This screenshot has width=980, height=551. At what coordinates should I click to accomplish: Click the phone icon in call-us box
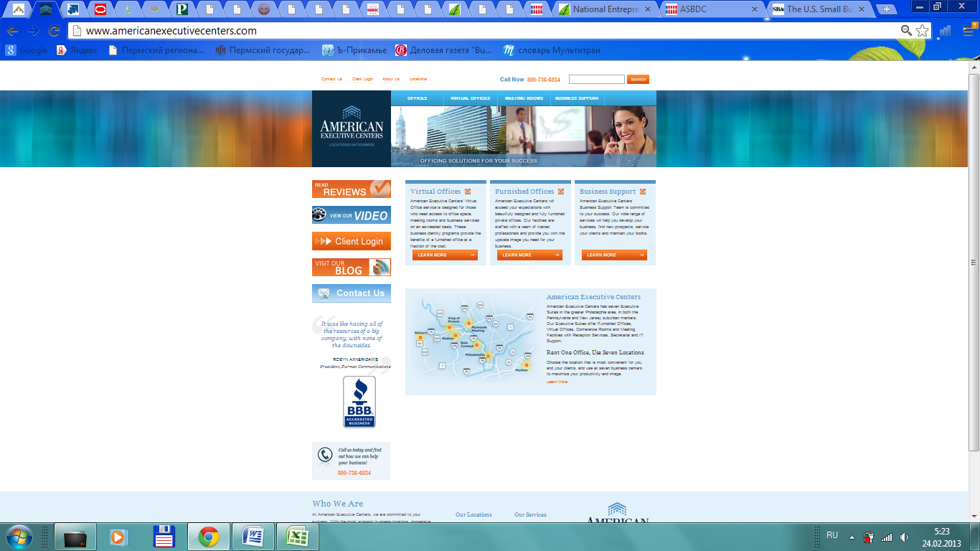[326, 455]
